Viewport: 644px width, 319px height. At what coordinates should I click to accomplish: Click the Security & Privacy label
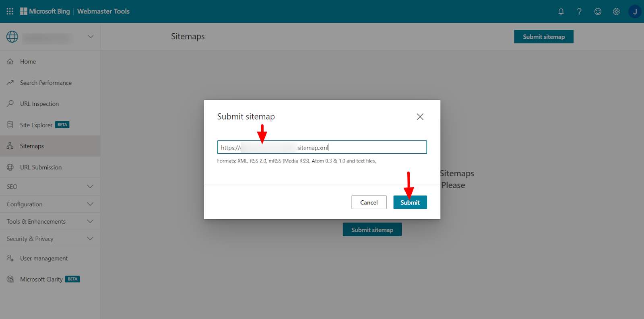click(x=30, y=239)
